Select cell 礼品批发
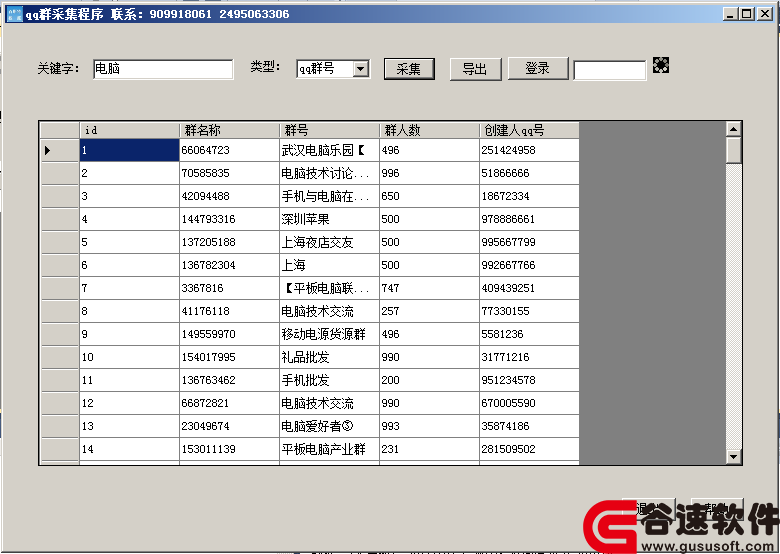 pos(329,357)
